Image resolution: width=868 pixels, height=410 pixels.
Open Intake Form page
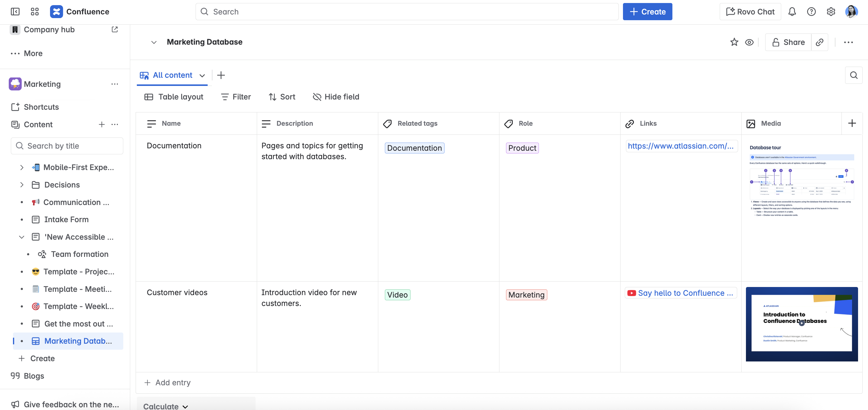click(x=66, y=219)
